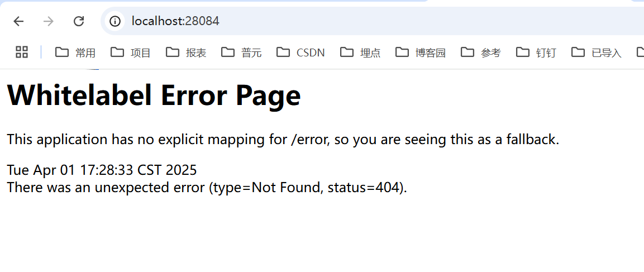644x272 pixels.
Task: View site information for localhost
Action: [115, 21]
